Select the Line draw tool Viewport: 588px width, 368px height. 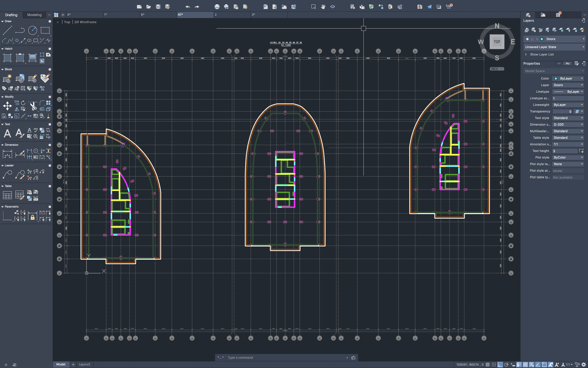tap(7, 30)
